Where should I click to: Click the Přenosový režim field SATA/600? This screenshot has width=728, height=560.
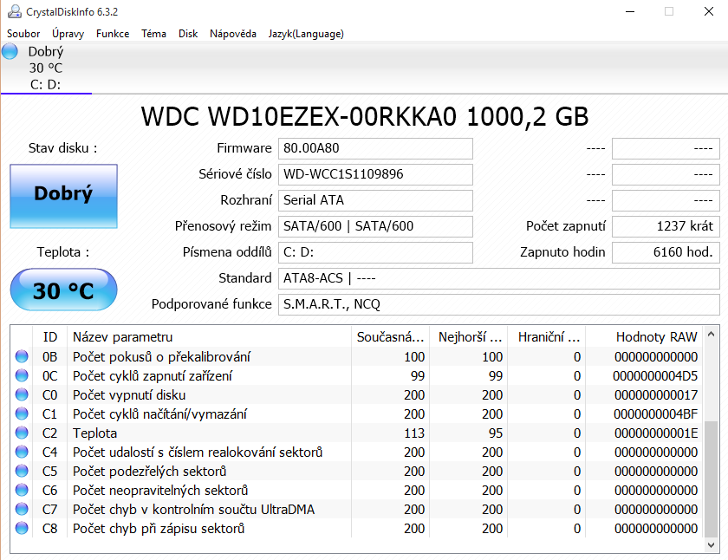pos(375,226)
